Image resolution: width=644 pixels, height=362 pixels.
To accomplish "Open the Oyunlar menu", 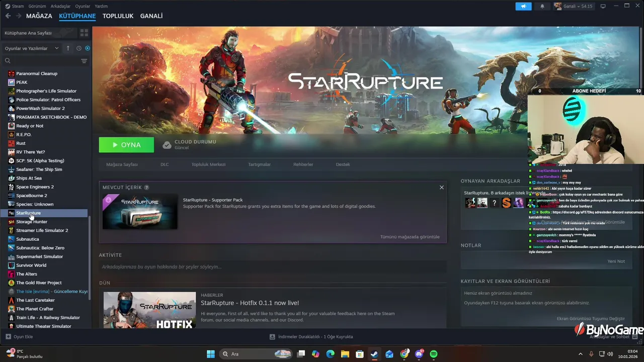I will (83, 6).
